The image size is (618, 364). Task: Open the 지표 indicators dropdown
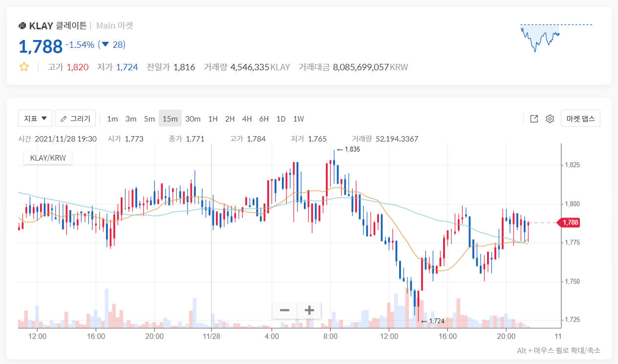(x=35, y=119)
